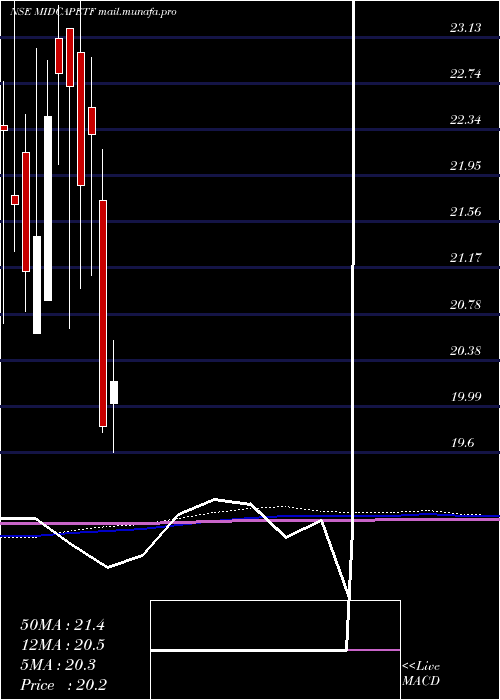Click the 19.6 price axis label
The width and height of the screenshot is (500, 700).
(x=464, y=443)
